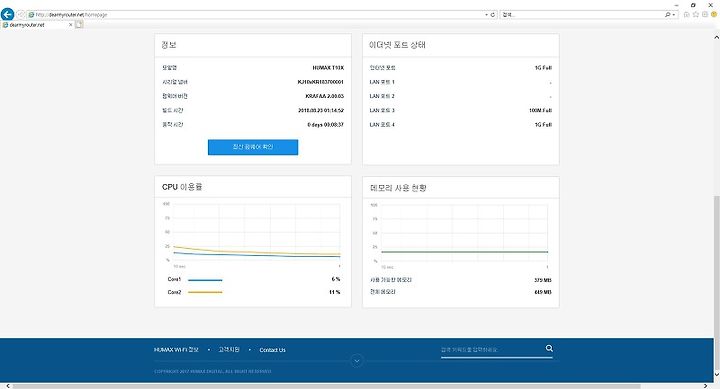Click the 379 MB available memory value

(x=543, y=280)
